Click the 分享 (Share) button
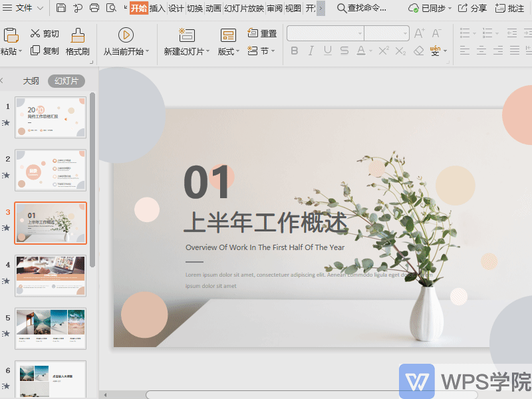This screenshot has width=532, height=399. point(475,9)
